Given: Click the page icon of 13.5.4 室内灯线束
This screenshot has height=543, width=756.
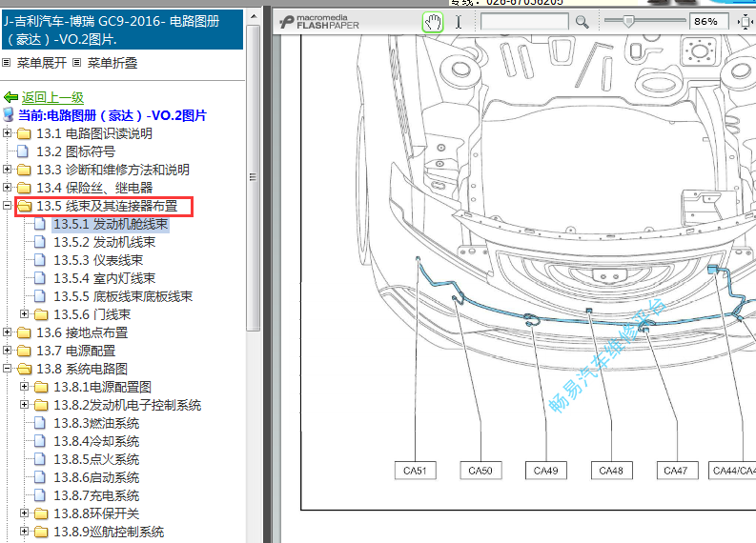Looking at the screenshot, I should (40, 278).
